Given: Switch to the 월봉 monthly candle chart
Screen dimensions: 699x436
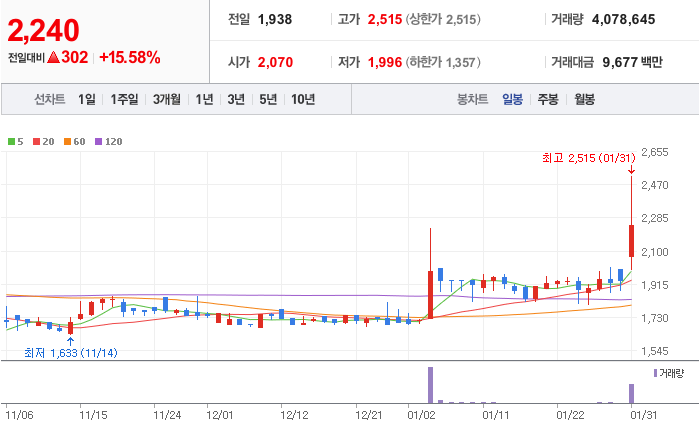Looking at the screenshot, I should click(x=584, y=99).
